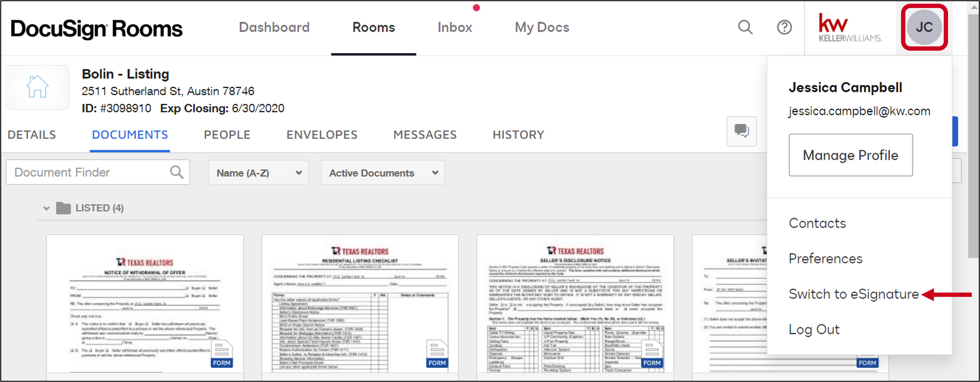Image resolution: width=980 pixels, height=382 pixels.
Task: View the HISTORY tab
Action: tap(519, 135)
